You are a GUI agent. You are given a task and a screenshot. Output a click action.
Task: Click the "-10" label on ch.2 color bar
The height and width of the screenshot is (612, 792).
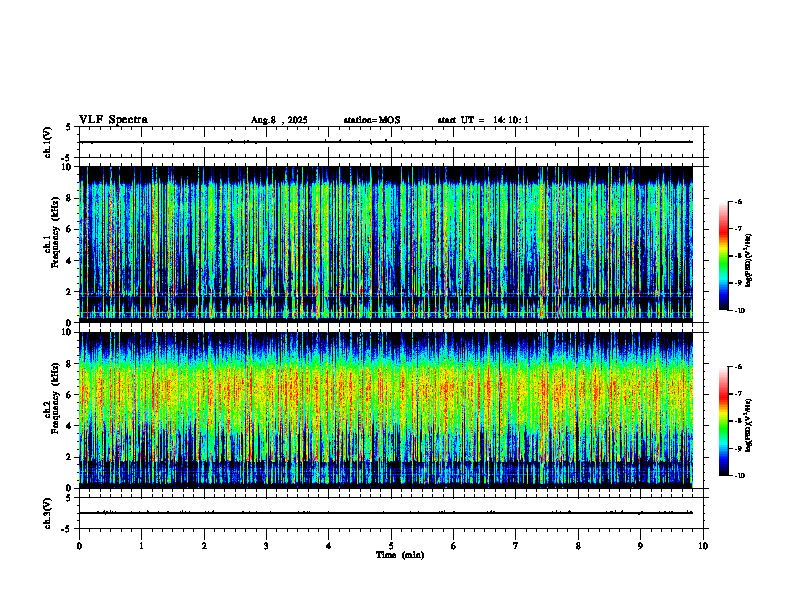740,475
